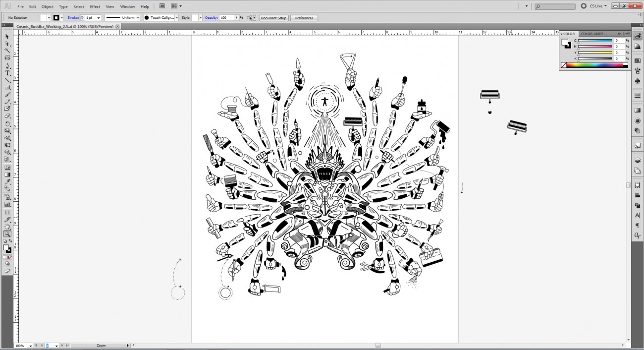Screen dimensions: 644x350
Task: Open the Brushes panel icon
Action: pos(638,71)
